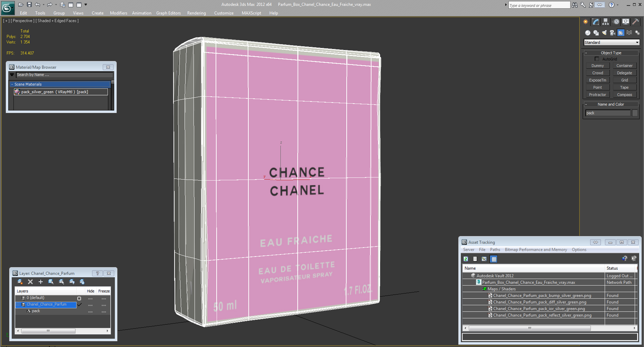Click the object color swatch beside pack name
644x347 pixels.
click(x=635, y=113)
